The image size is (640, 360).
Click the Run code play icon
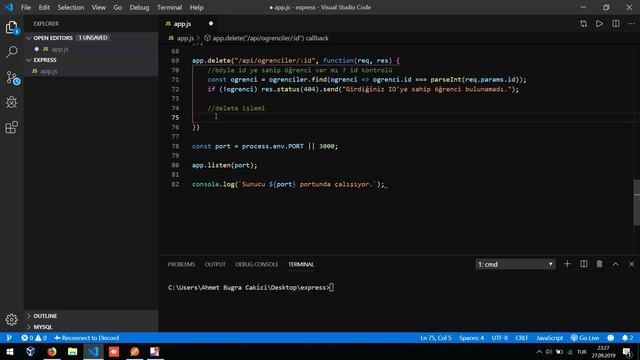(599, 24)
